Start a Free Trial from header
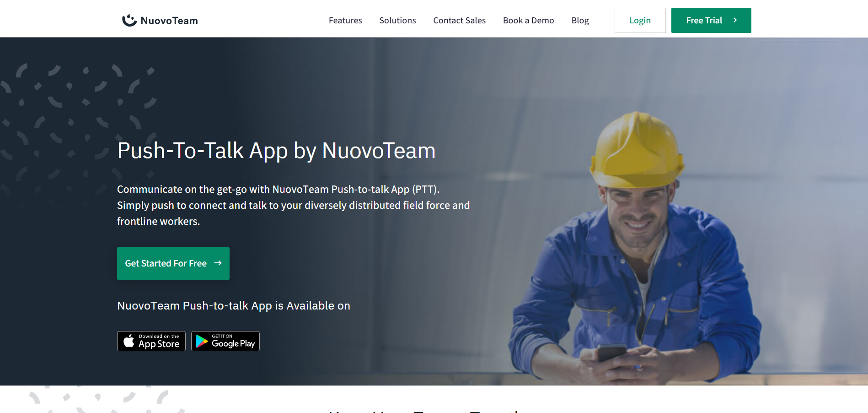Viewport: 868px width, 413px height. 711,20
